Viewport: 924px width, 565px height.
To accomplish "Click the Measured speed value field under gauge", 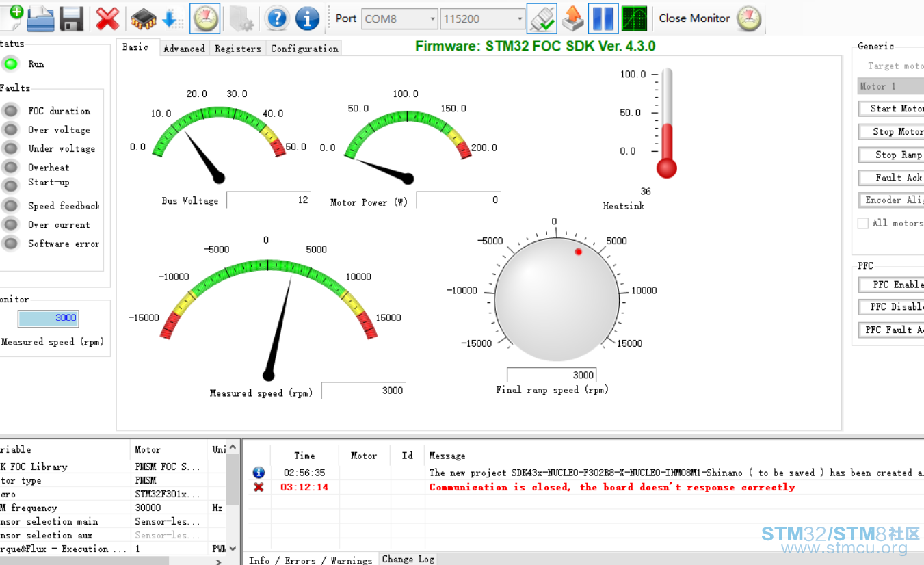I will point(364,390).
